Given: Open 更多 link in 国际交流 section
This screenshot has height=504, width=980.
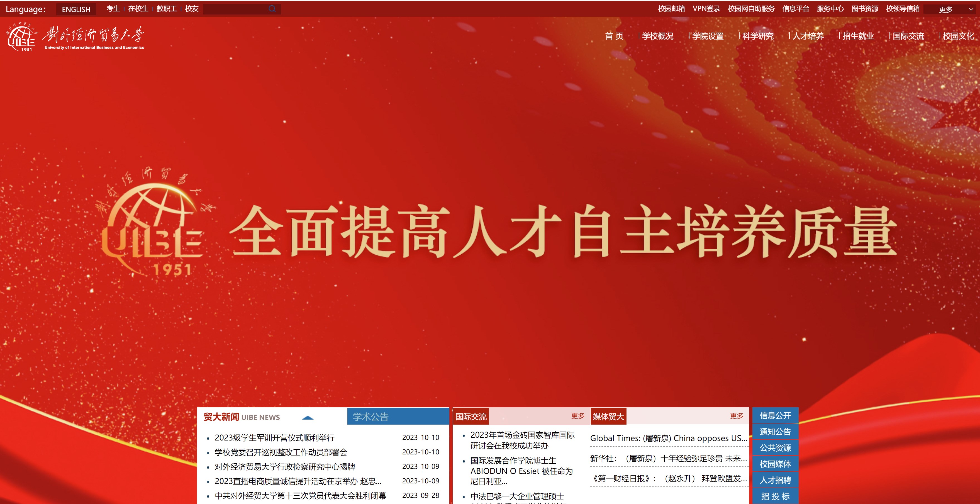Looking at the screenshot, I should coord(577,416).
